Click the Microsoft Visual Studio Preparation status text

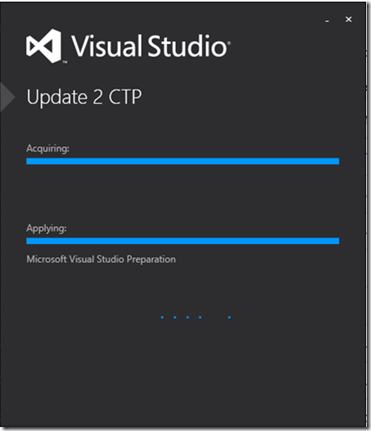[101, 259]
